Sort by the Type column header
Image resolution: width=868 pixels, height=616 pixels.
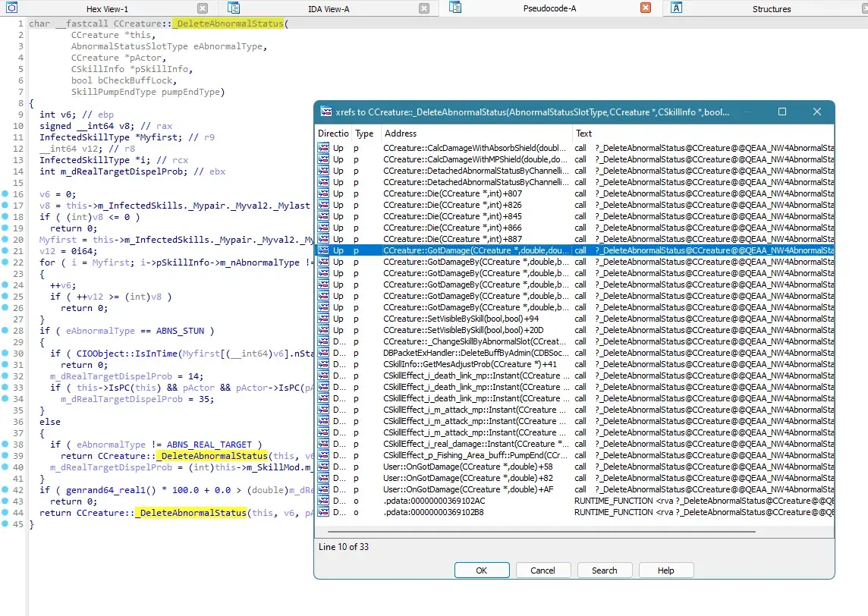coord(364,134)
